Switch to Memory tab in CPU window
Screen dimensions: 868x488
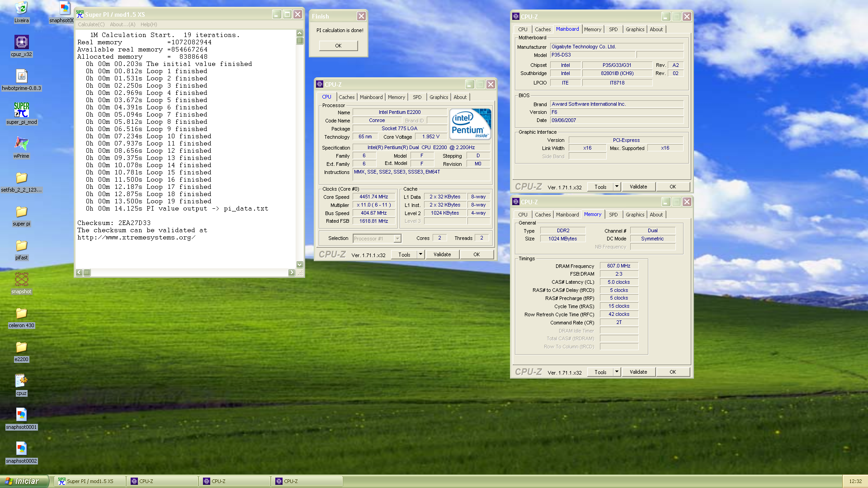click(396, 97)
